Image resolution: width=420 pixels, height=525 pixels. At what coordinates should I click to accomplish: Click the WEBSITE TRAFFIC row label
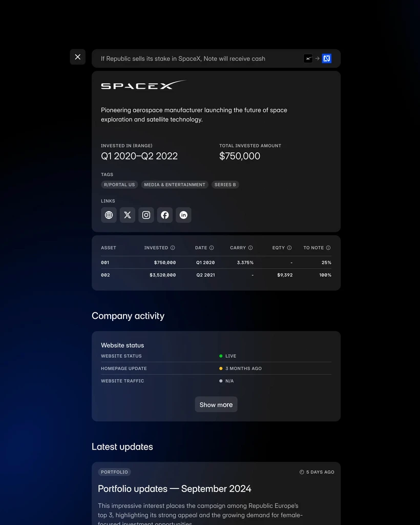click(122, 381)
